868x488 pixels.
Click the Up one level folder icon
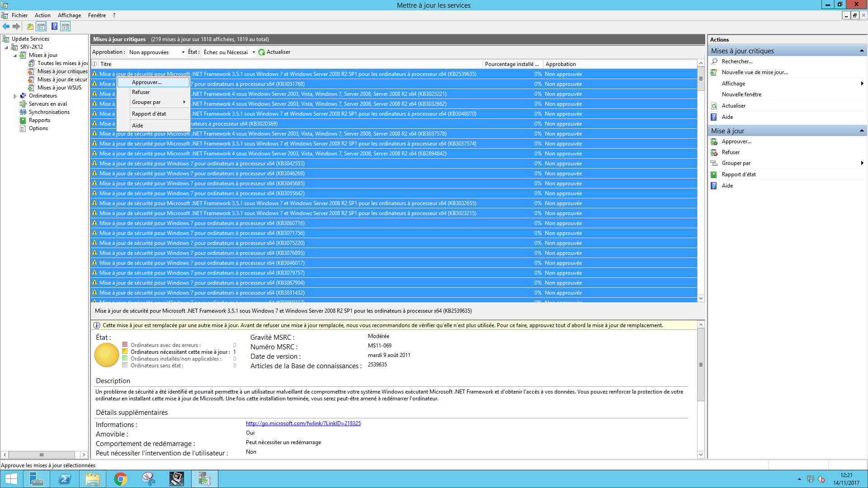pos(30,27)
